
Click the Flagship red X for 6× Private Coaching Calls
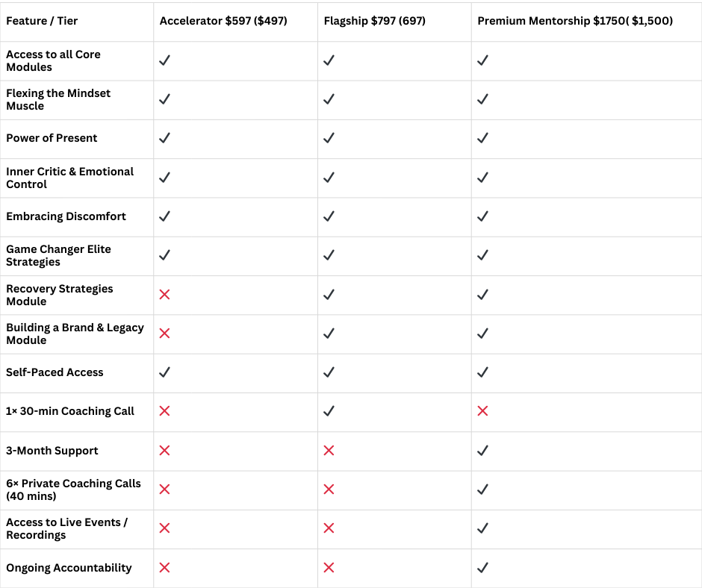click(x=329, y=489)
